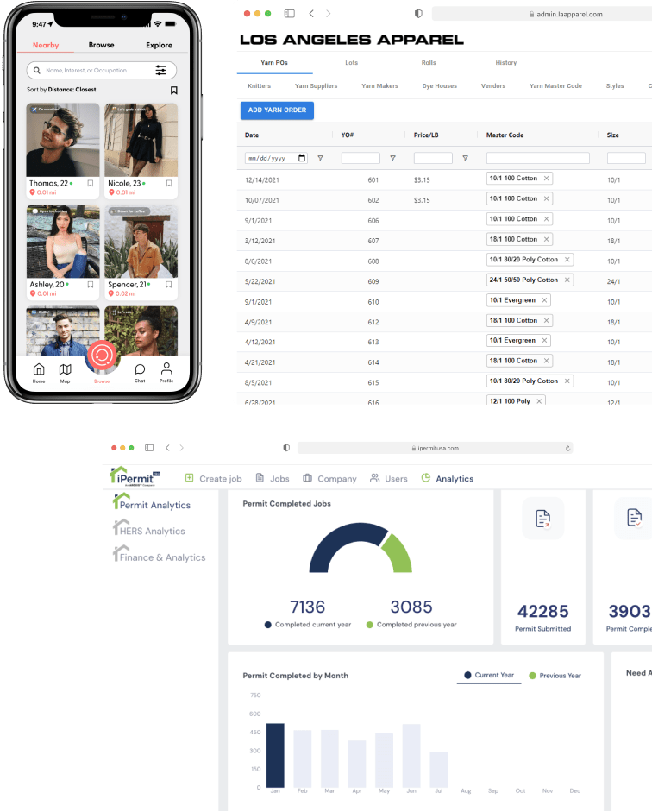Click the bookmark icon beside Sort by

point(173,91)
